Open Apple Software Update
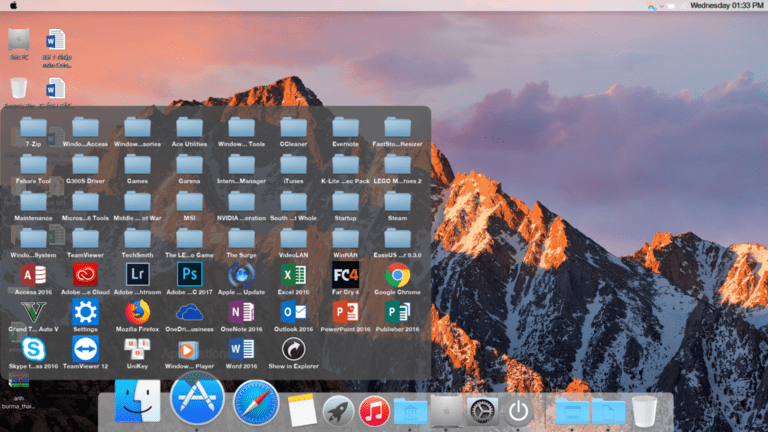768x432 pixels. pyautogui.click(x=241, y=275)
